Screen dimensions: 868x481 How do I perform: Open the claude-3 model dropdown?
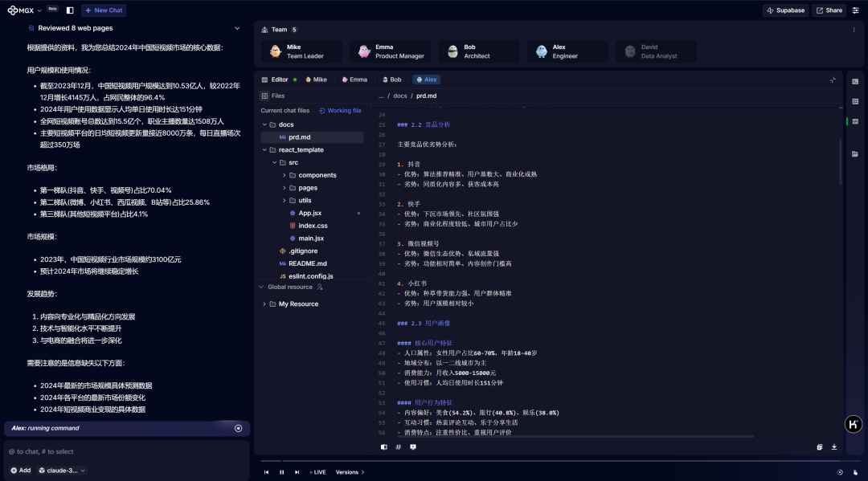pyautogui.click(x=61, y=471)
